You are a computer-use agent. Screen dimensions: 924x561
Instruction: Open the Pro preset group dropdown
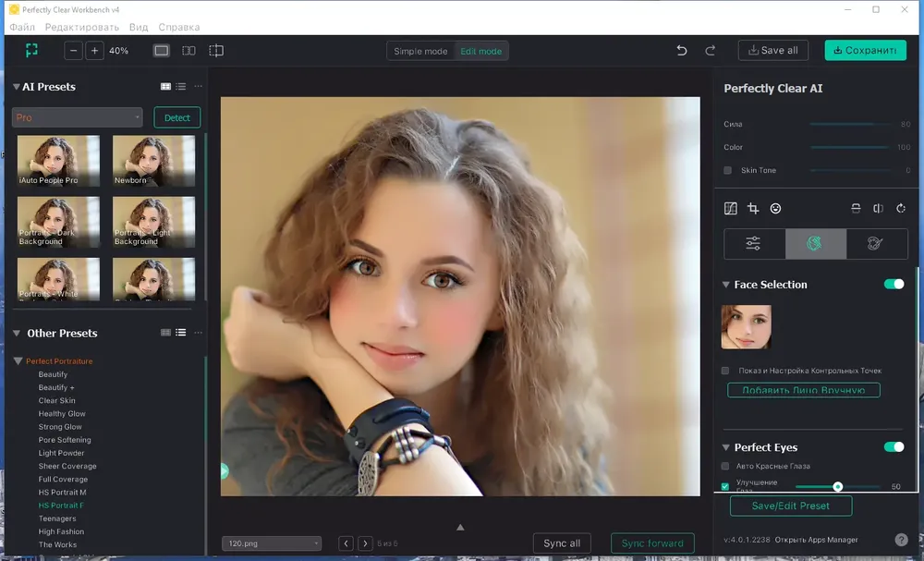(78, 117)
